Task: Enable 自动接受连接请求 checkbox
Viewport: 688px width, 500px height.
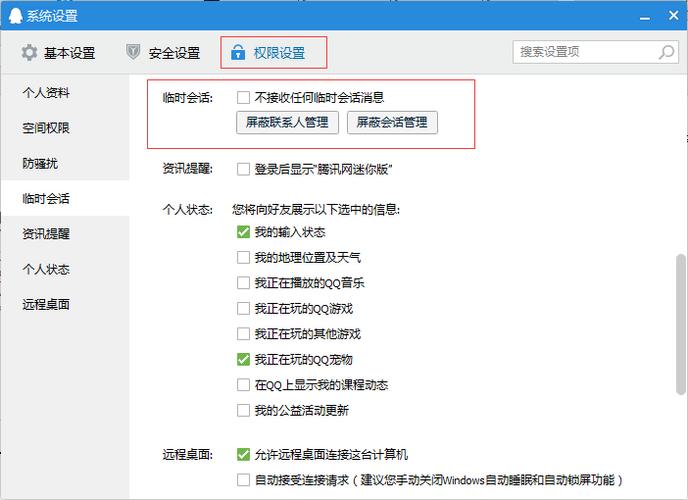Action: [x=243, y=480]
